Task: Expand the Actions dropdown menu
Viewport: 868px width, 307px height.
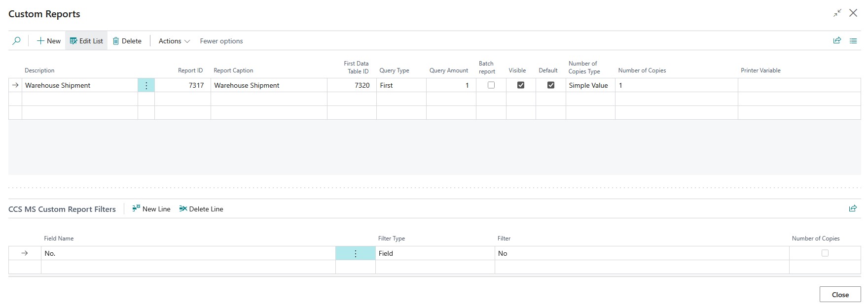Action: tap(174, 41)
